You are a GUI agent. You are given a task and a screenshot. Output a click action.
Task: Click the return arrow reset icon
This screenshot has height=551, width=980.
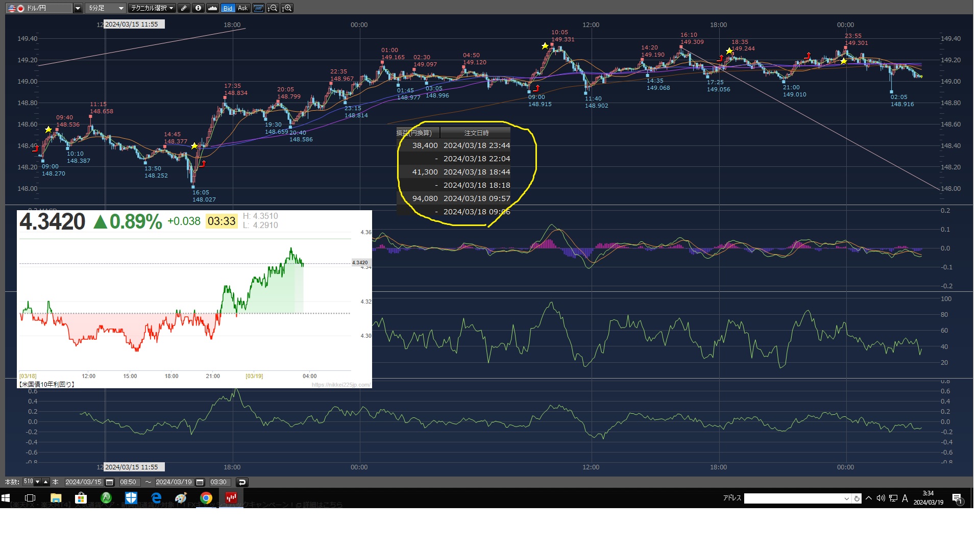[242, 482]
